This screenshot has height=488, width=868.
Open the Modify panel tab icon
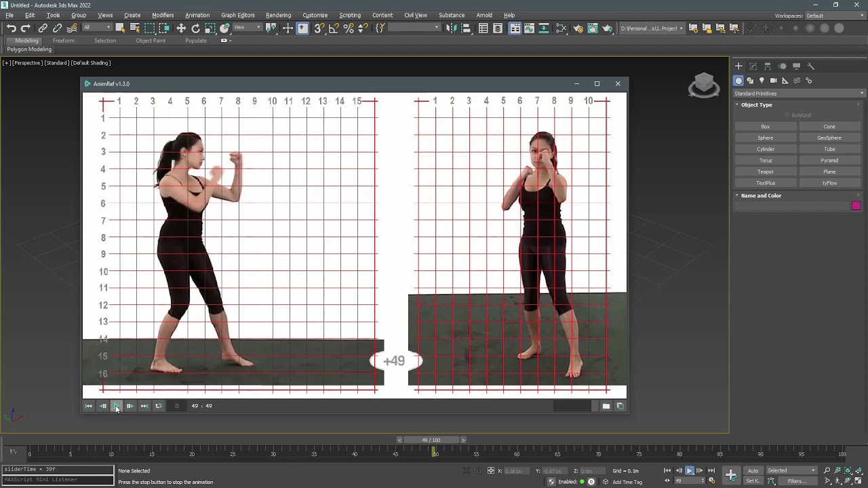point(753,66)
